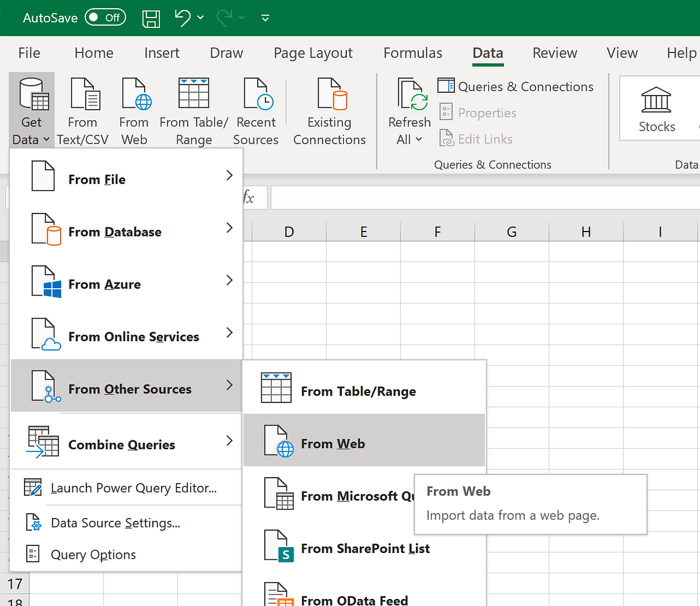Image resolution: width=700 pixels, height=606 pixels.
Task: Open Data Source Settings
Action: click(125, 523)
